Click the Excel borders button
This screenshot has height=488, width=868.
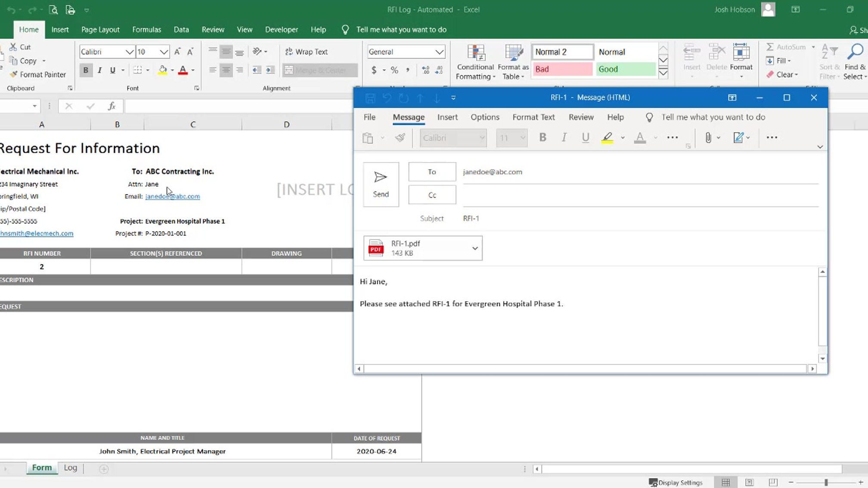click(x=137, y=70)
